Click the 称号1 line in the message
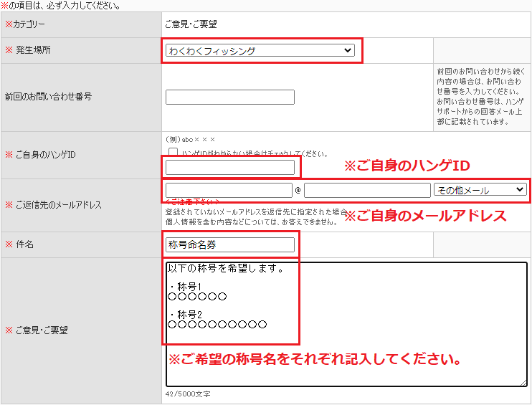The width and height of the screenshot is (532, 405). tap(185, 287)
